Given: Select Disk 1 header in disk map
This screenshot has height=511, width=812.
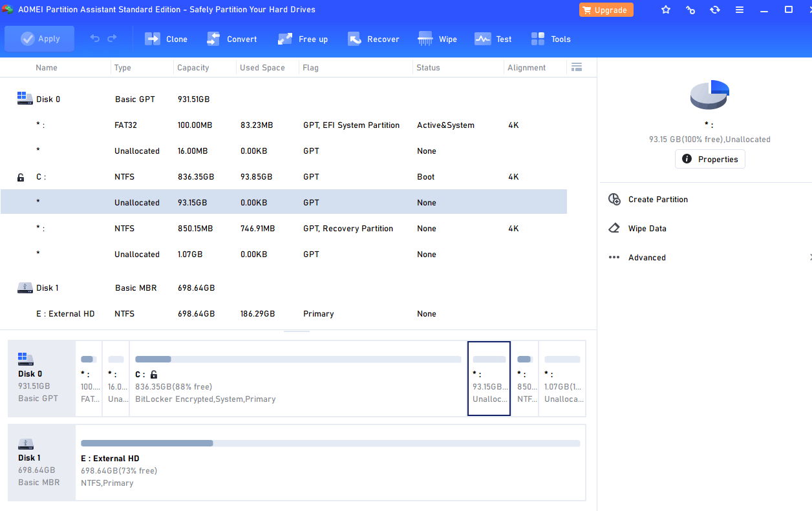Looking at the screenshot, I should point(42,463).
